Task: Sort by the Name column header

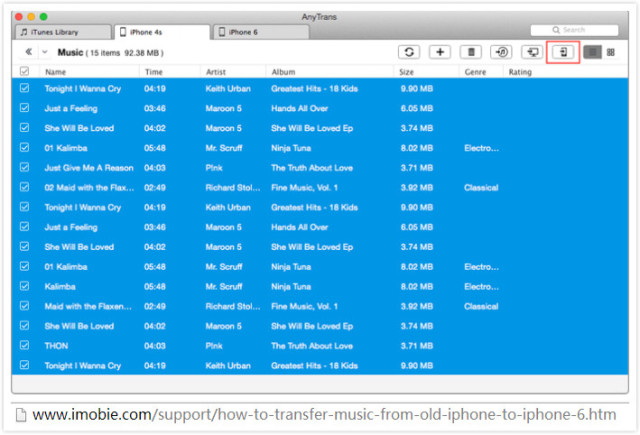Action: pyautogui.click(x=56, y=72)
